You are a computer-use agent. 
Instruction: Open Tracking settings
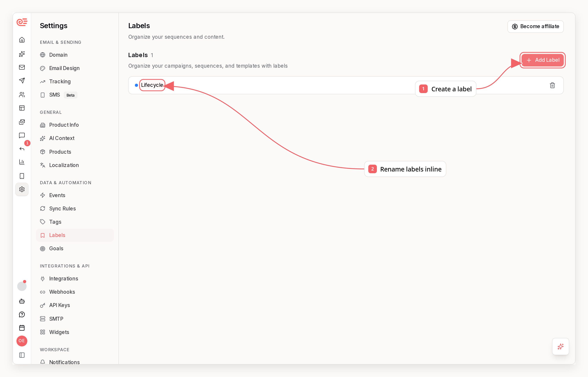coord(75,82)
